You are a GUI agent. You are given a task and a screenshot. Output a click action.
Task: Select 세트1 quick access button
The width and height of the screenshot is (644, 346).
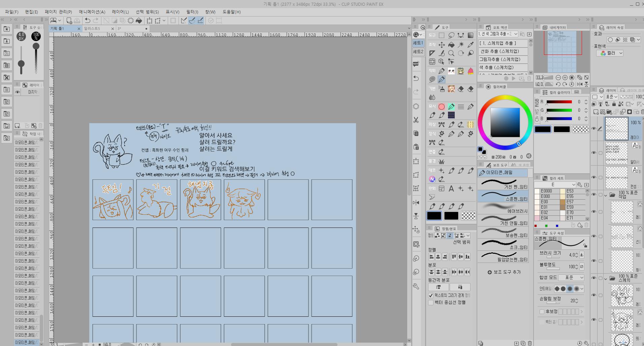(418, 43)
